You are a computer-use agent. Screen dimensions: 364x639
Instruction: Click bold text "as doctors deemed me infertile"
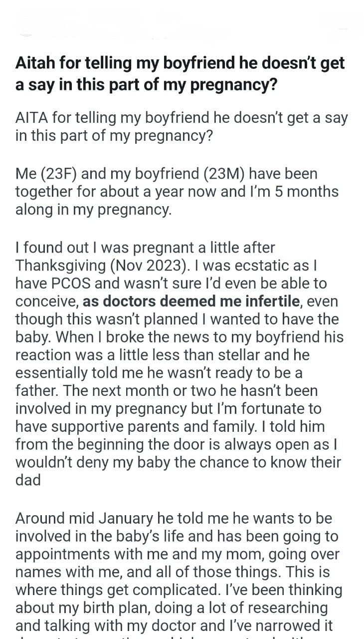point(191,301)
